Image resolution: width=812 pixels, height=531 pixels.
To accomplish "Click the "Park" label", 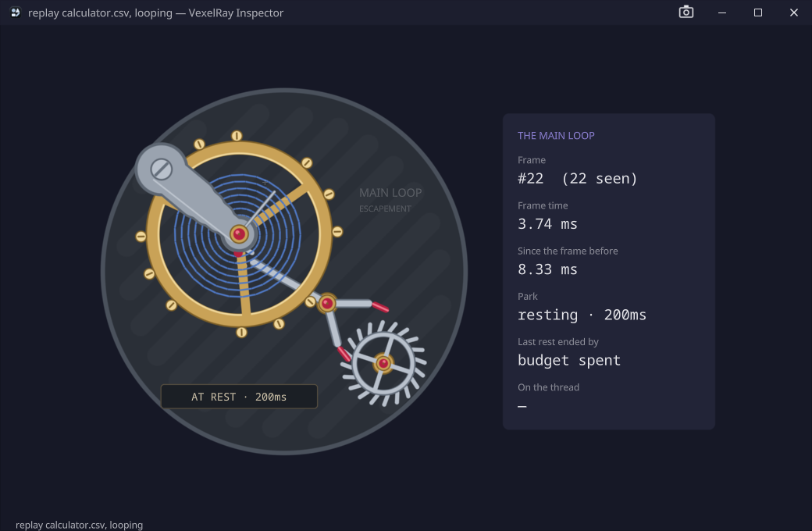I will tap(528, 296).
